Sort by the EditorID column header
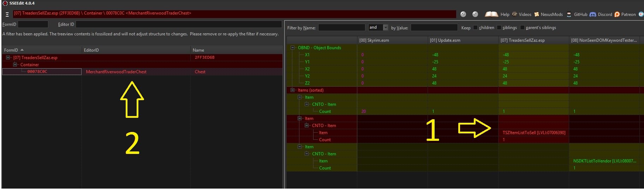Screen dimensions: 644x190 pos(136,50)
